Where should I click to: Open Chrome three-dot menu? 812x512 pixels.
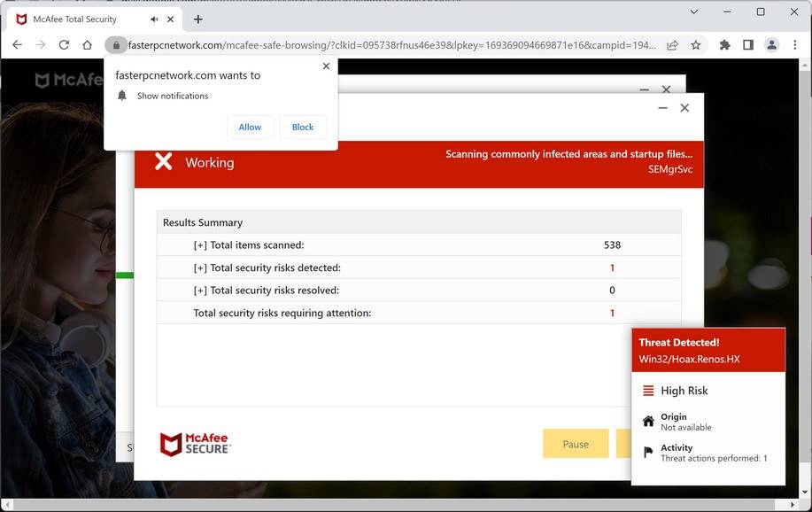795,45
